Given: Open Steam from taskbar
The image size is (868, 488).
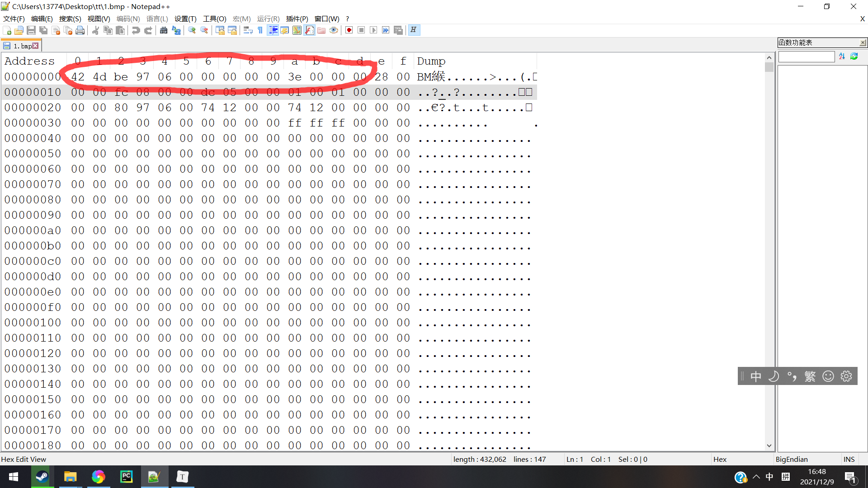Looking at the screenshot, I should coord(42,477).
